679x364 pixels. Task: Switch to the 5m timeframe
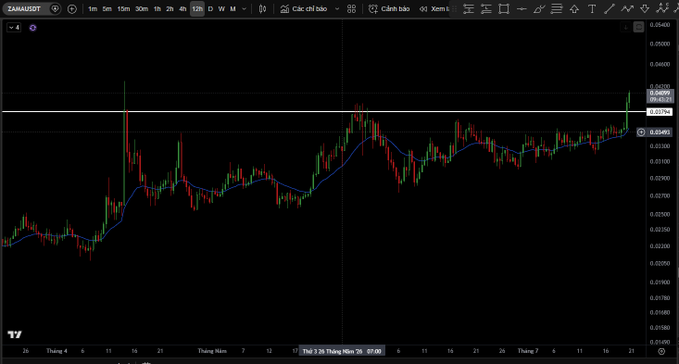107,9
